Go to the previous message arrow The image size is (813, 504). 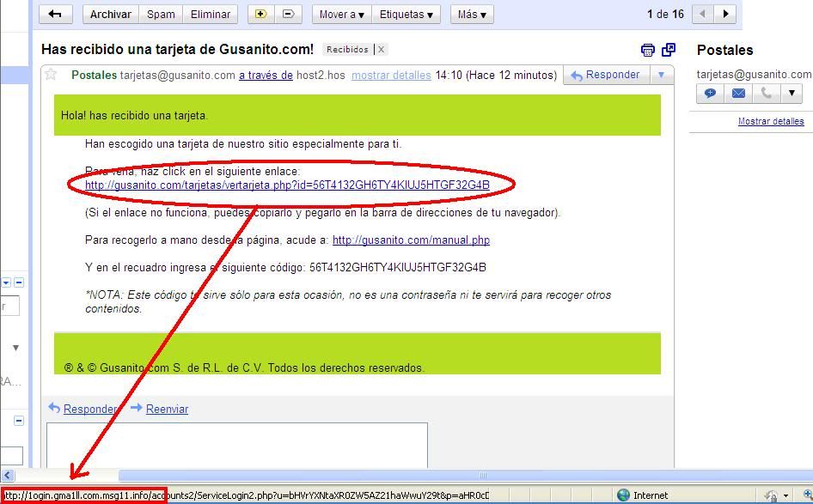[x=704, y=14]
